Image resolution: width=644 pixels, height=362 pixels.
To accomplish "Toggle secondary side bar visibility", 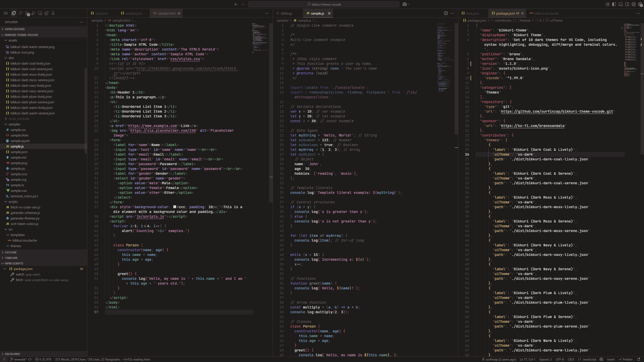I will point(627,4).
